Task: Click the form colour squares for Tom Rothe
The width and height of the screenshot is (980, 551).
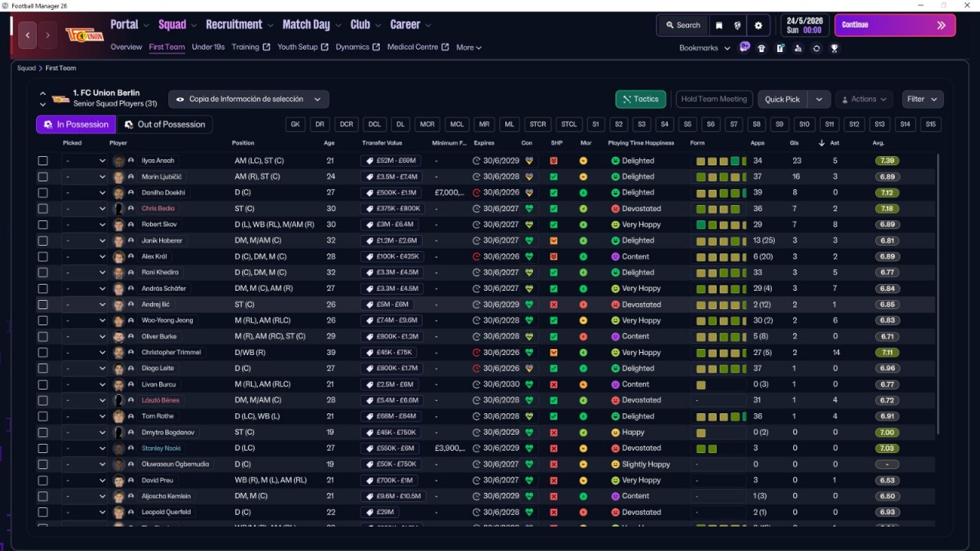Action: pyautogui.click(x=718, y=416)
